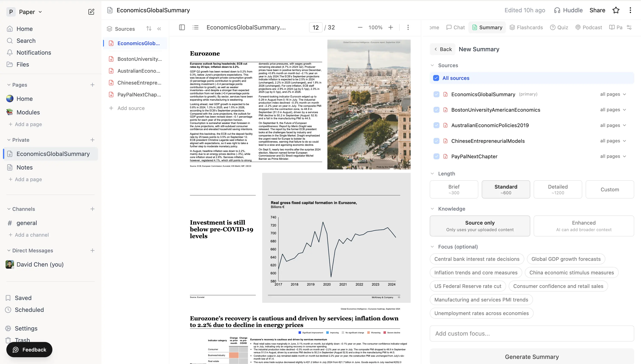This screenshot has width=641, height=364.
Task: Switch to the Podcast tab
Action: 588,27
